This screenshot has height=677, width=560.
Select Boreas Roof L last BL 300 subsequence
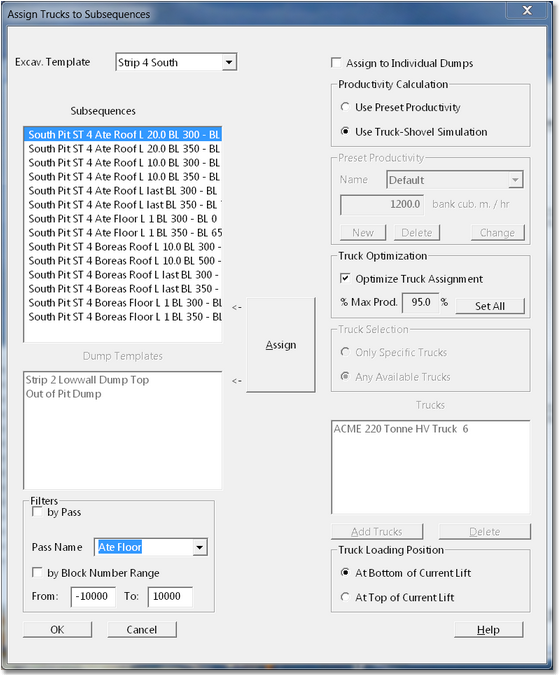(x=123, y=275)
